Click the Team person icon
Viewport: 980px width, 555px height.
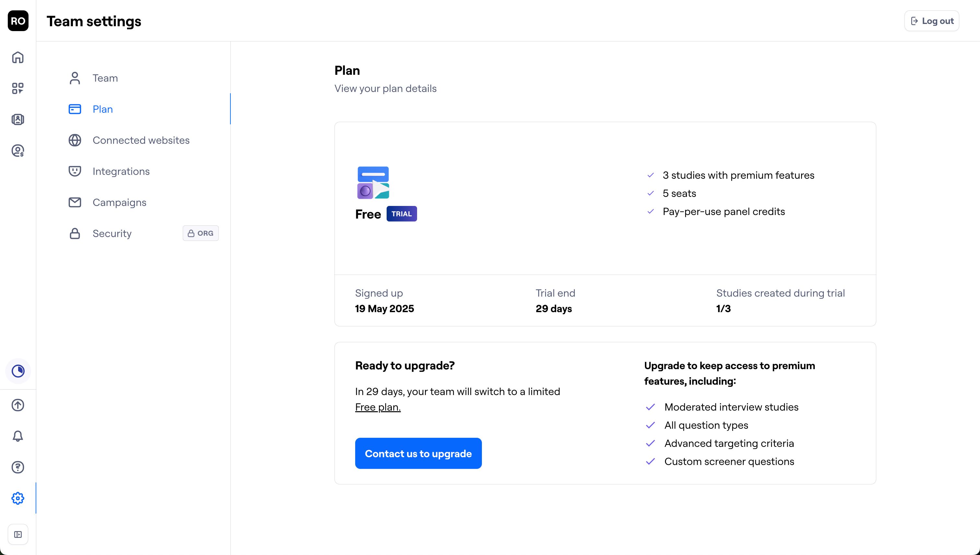75,78
